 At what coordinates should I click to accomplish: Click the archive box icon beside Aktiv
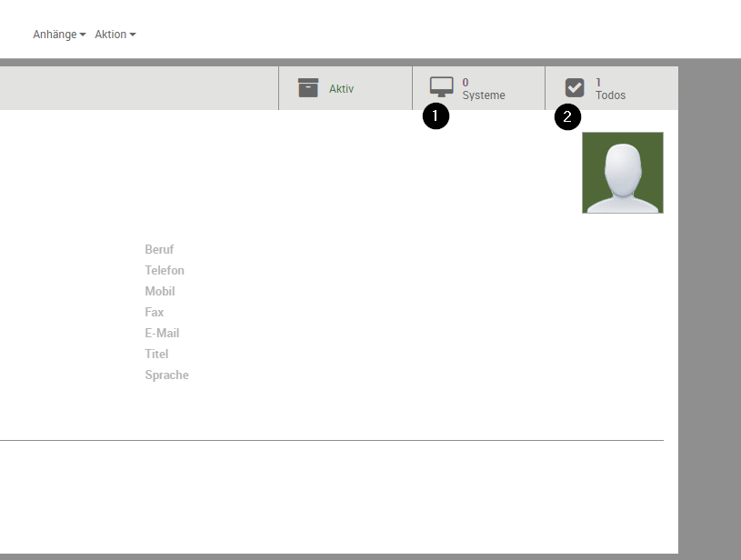coord(308,88)
